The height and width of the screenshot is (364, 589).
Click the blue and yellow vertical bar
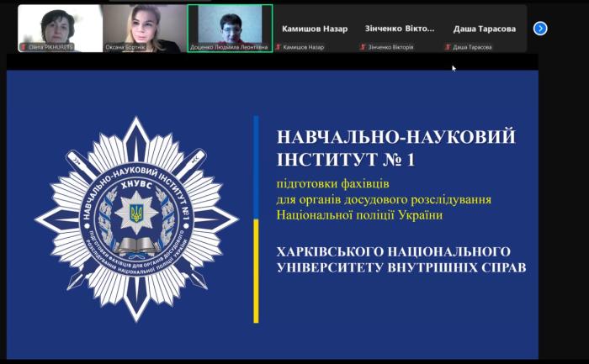(x=256, y=219)
